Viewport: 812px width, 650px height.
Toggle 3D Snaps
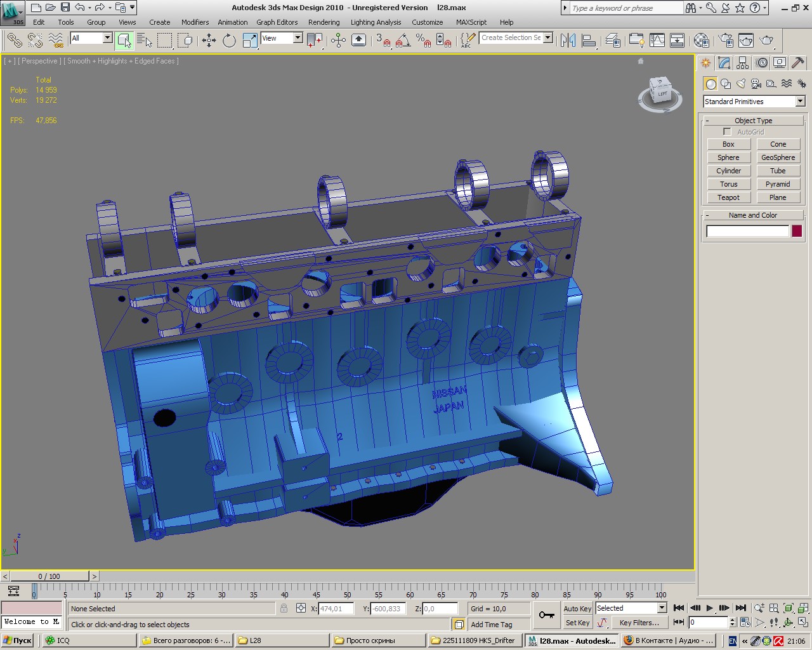(x=383, y=40)
